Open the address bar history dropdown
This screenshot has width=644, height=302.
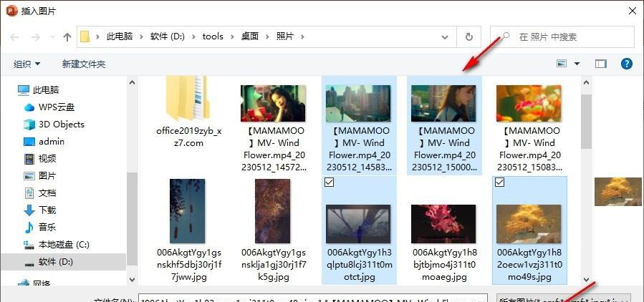[444, 37]
